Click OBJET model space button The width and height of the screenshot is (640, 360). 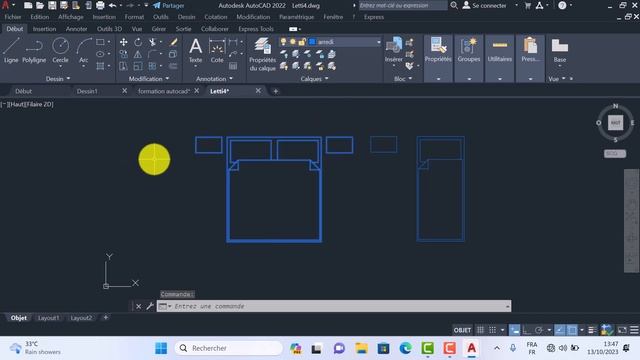(x=462, y=330)
